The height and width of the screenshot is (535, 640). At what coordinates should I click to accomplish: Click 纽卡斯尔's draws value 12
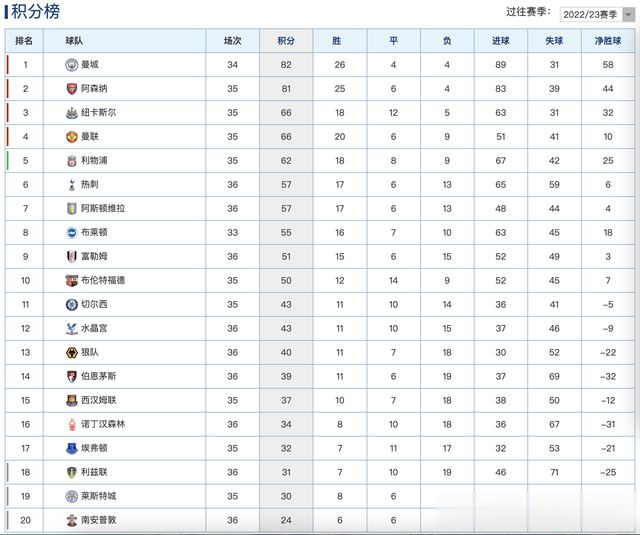click(x=393, y=113)
